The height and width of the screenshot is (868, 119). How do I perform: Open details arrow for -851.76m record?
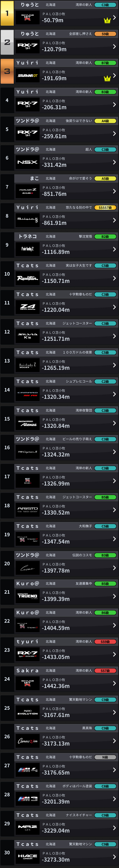[114, 191]
